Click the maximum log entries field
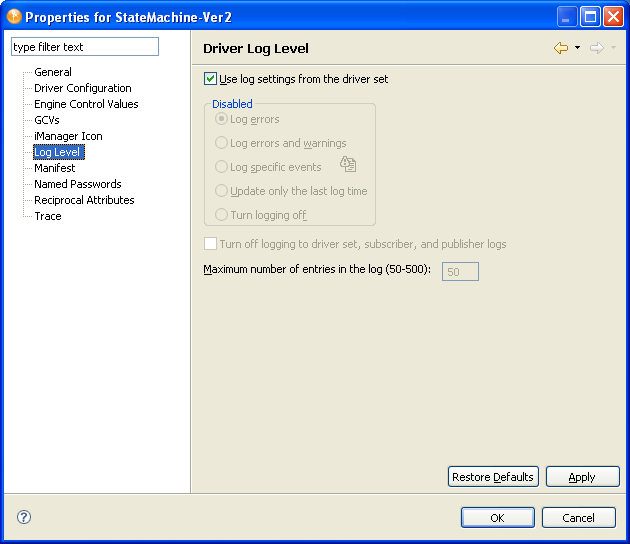 [x=460, y=272]
